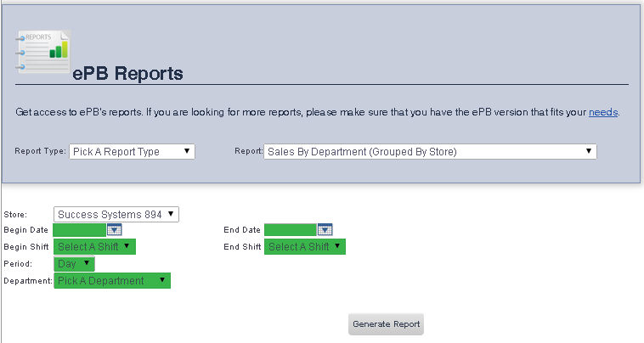Click the "Report Type:" label
The width and height of the screenshot is (644, 343).
pyautogui.click(x=40, y=152)
